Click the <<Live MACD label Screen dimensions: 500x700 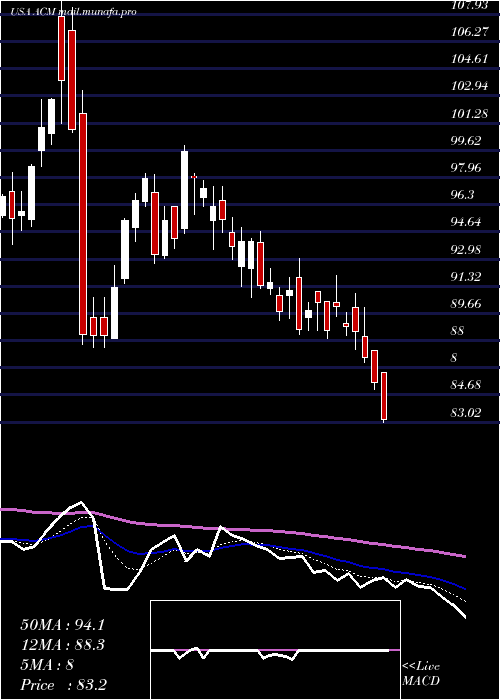click(421, 674)
